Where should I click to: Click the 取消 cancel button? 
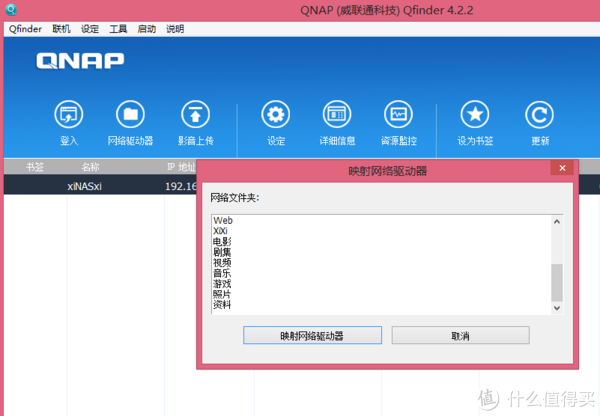pos(460,335)
